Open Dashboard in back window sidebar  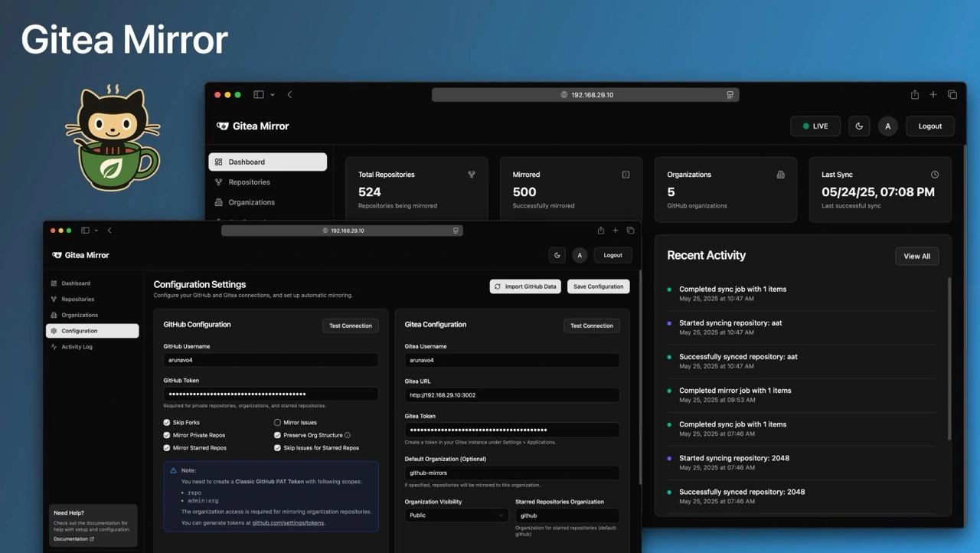268,162
